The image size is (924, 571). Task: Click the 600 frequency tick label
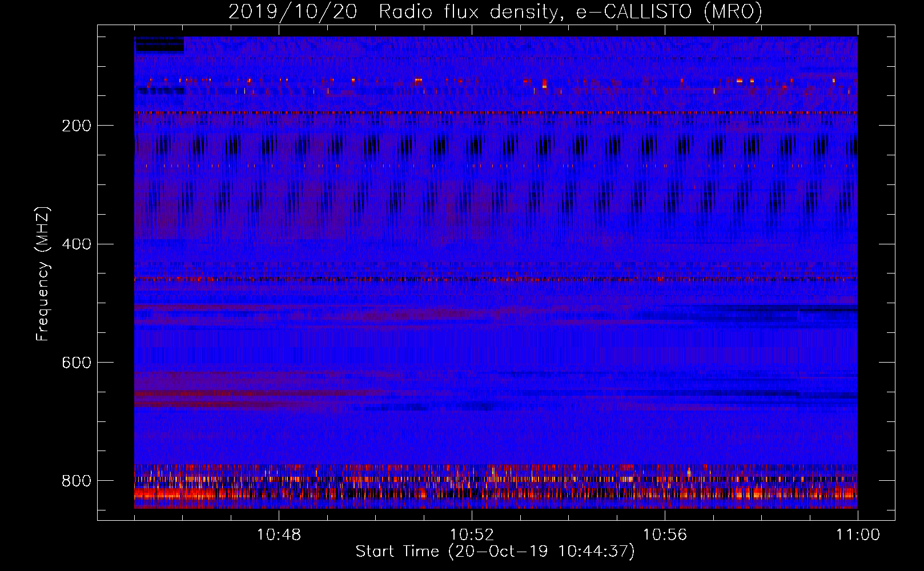click(x=77, y=363)
